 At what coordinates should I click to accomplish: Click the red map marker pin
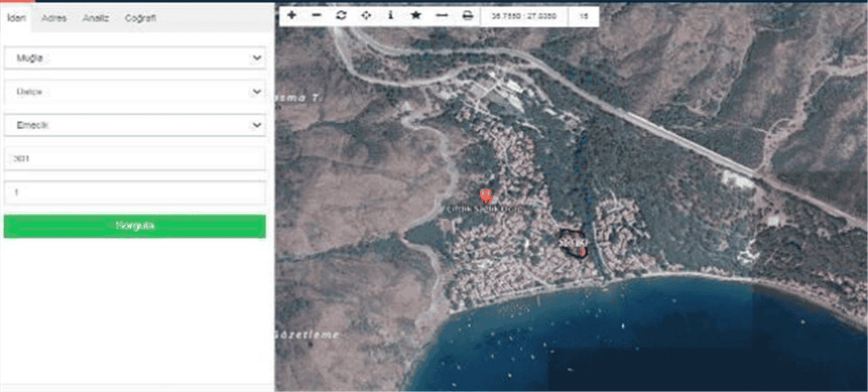[486, 196]
